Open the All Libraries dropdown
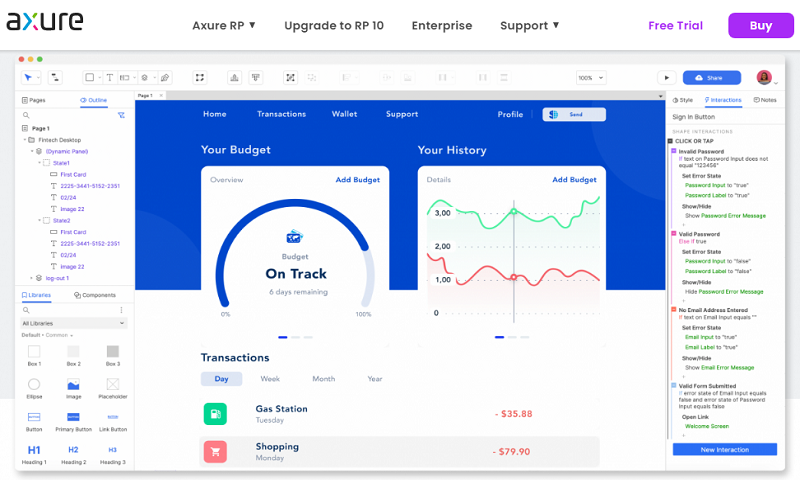The image size is (800, 480). (x=73, y=323)
